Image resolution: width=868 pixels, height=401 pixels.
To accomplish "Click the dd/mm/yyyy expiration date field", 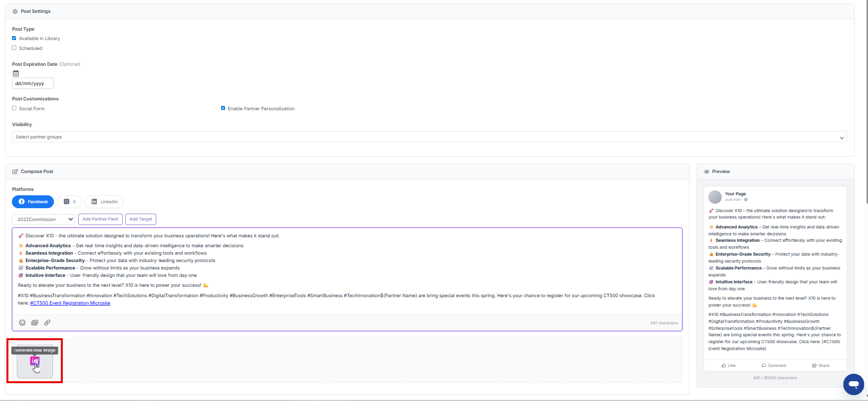I will 33,84.
